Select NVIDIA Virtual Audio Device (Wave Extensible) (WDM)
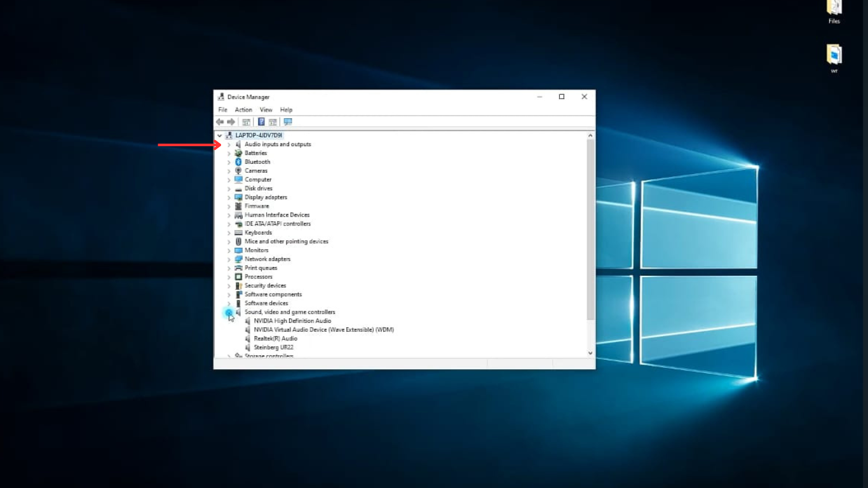 coord(324,330)
